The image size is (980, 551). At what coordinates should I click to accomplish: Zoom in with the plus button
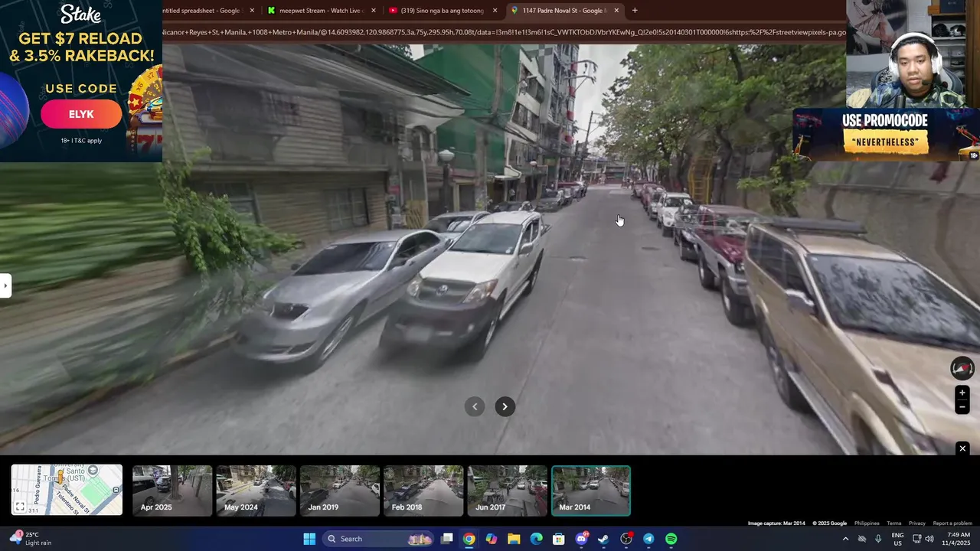(x=962, y=393)
